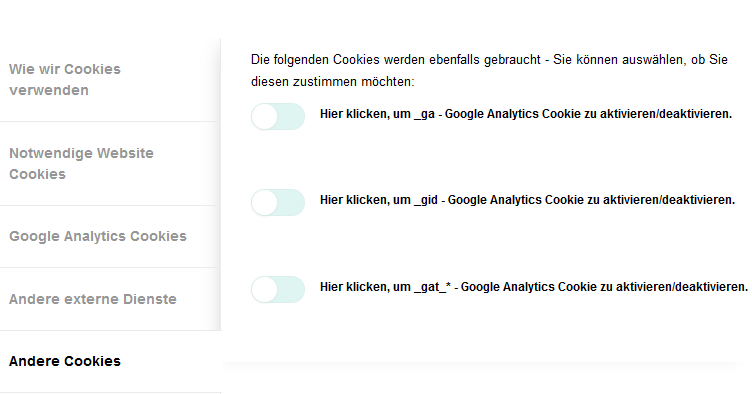Click the white knob of the _gid switch
Viewport: 752px width, 394px height.
[x=265, y=203]
